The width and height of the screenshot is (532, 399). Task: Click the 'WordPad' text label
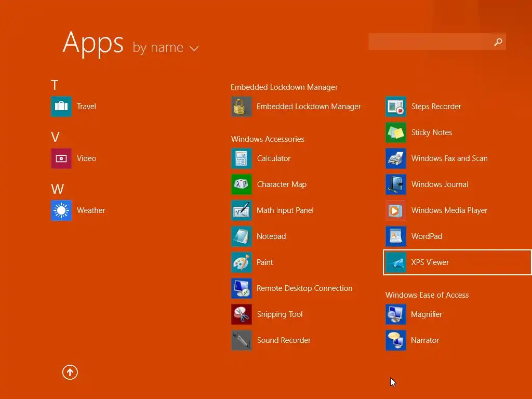click(x=427, y=236)
